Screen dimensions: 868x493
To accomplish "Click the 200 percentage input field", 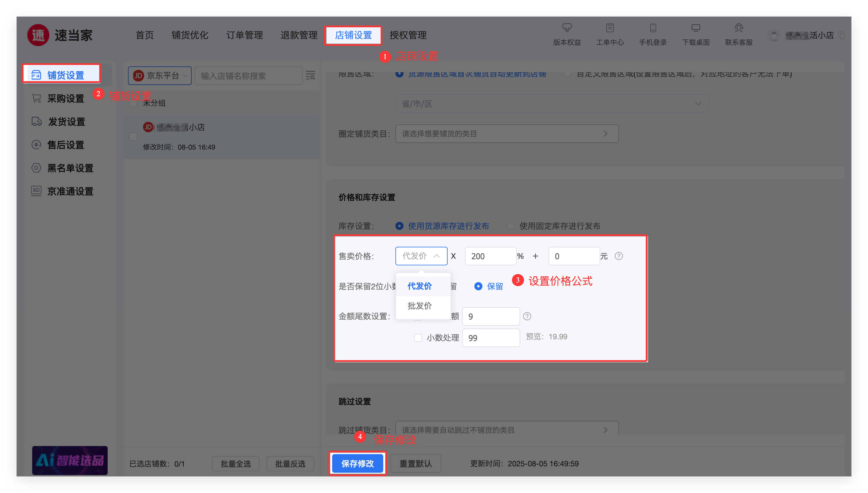I will coord(490,256).
